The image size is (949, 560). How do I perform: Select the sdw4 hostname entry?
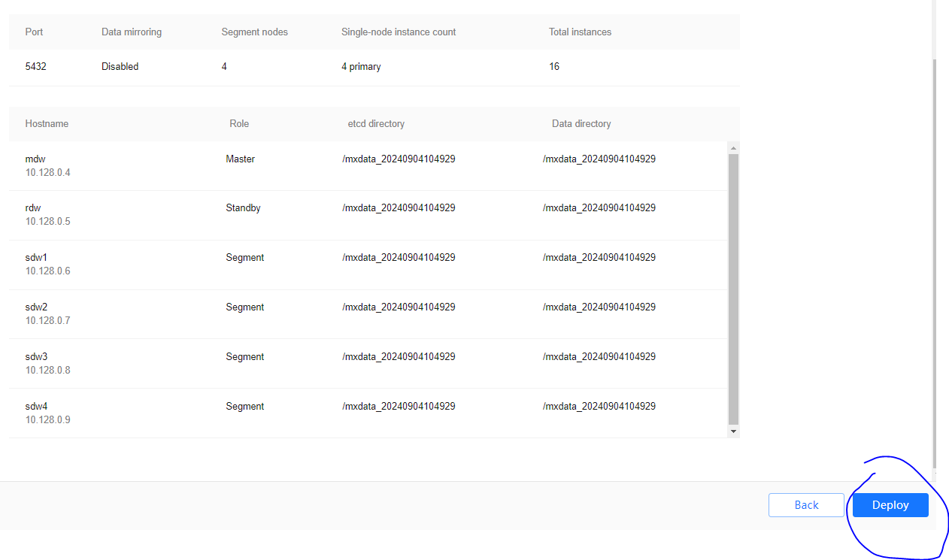(x=36, y=407)
